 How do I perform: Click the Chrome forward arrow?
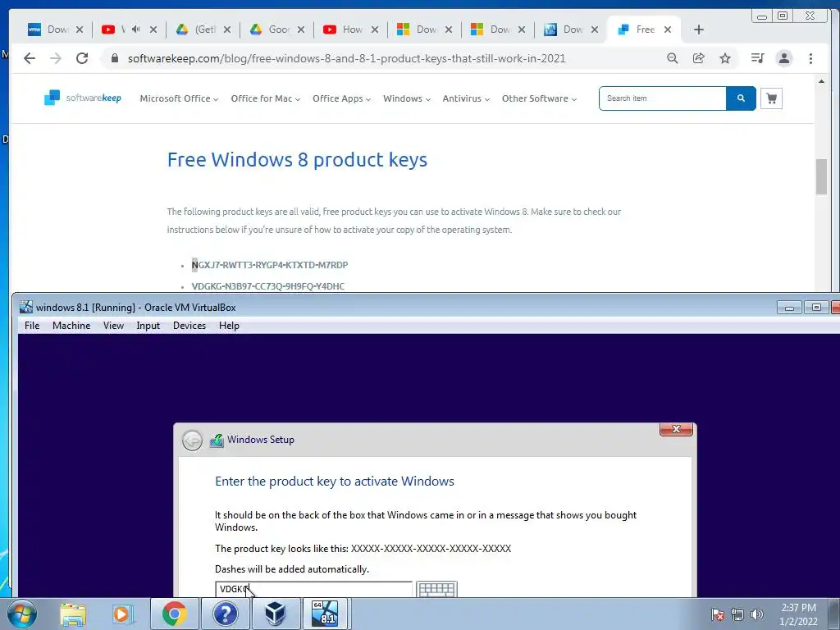tap(56, 58)
